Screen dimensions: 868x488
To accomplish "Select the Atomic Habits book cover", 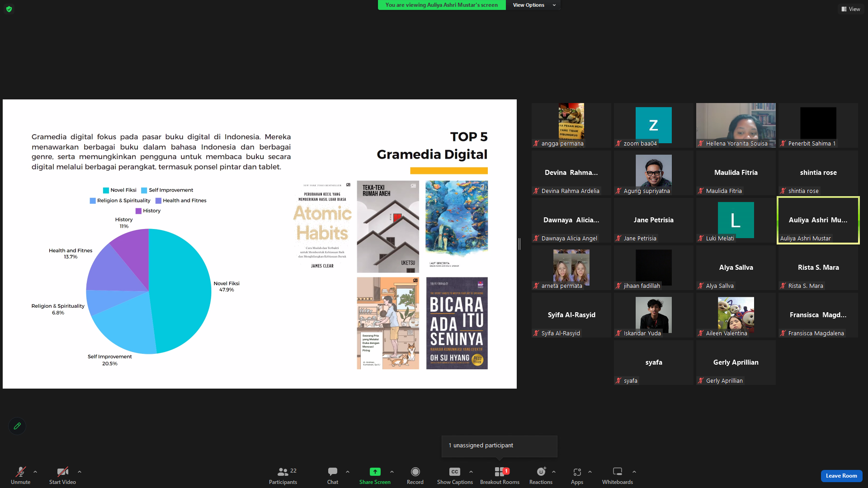I will point(322,226).
